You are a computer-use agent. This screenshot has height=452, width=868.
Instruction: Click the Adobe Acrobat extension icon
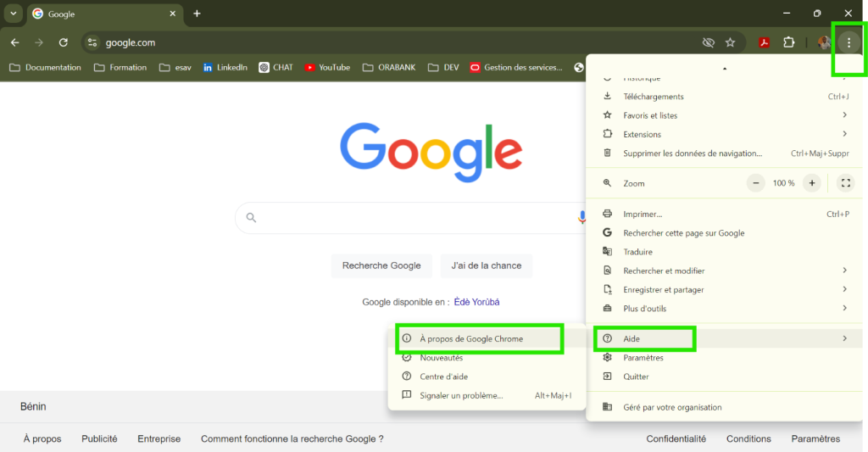click(x=764, y=42)
